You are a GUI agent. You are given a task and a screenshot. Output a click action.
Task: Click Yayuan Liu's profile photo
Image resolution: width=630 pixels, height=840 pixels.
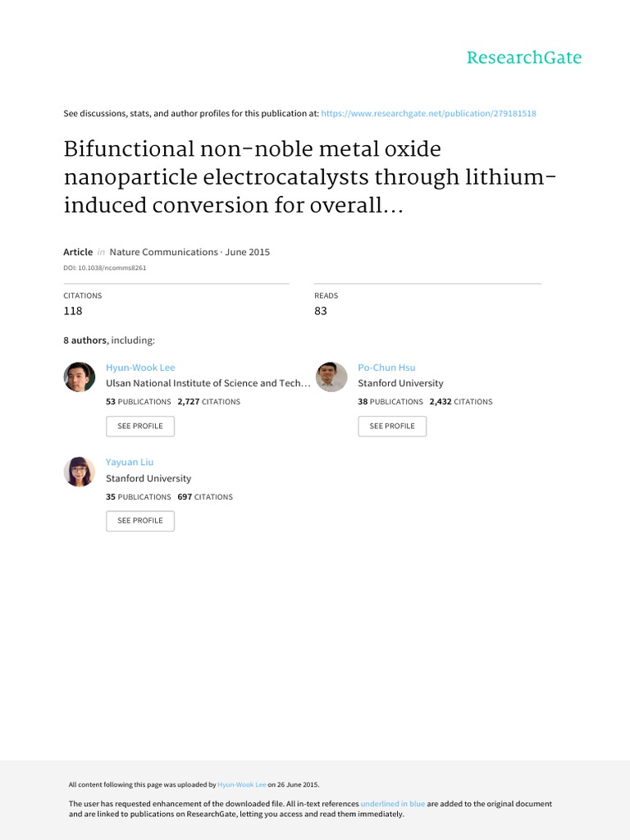click(x=80, y=472)
